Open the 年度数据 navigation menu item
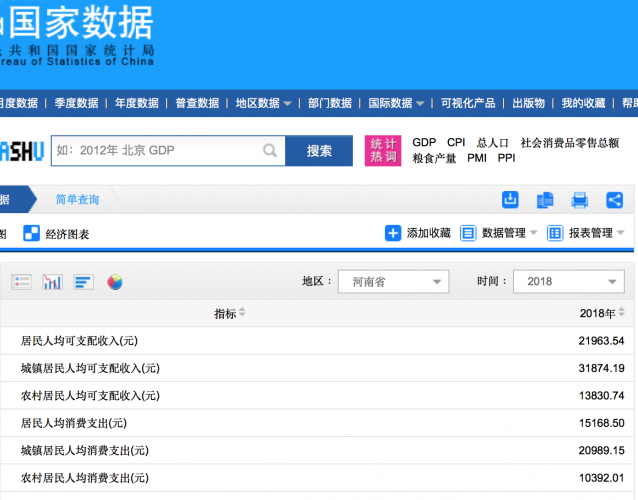Image resolution: width=638 pixels, height=500 pixels. click(x=136, y=103)
